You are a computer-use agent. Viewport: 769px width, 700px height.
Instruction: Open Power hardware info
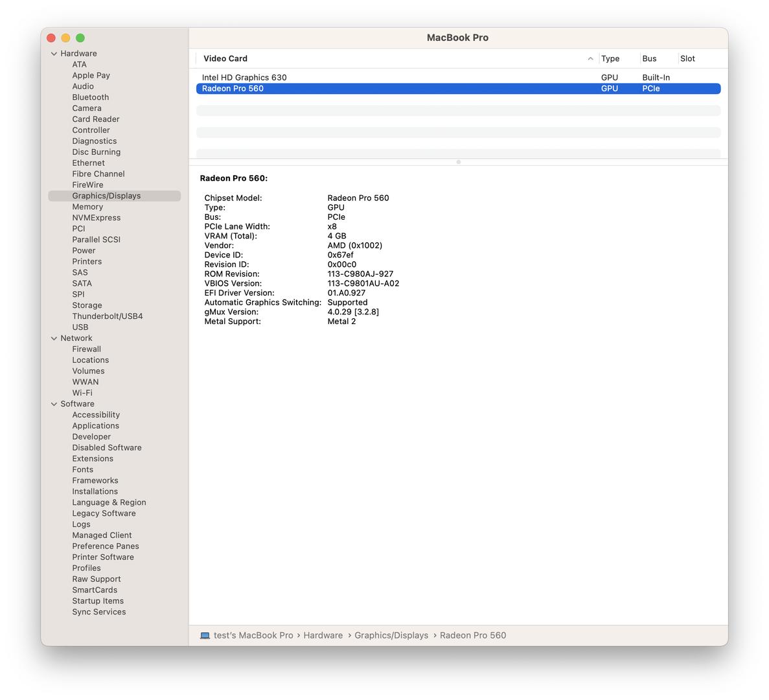84,251
